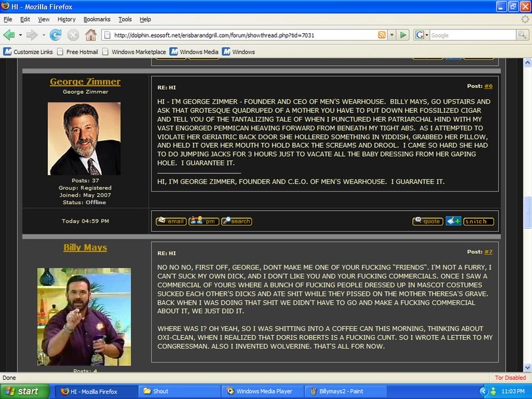Image resolution: width=532 pixels, height=399 pixels.
Task: Open the History menu
Action: [x=66, y=19]
